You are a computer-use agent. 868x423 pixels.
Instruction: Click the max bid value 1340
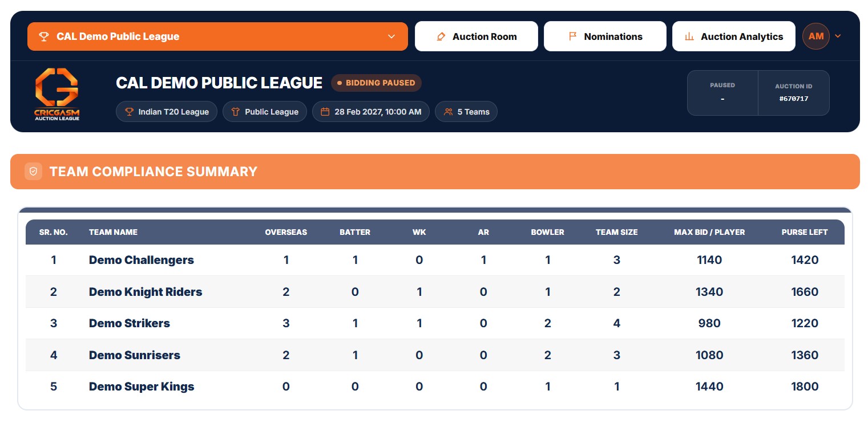[x=709, y=292]
